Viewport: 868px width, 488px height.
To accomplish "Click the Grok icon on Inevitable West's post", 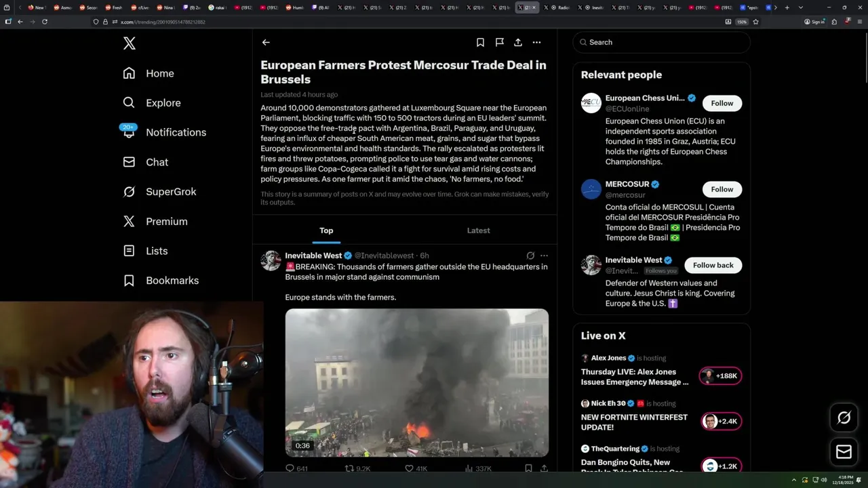I will pos(530,256).
